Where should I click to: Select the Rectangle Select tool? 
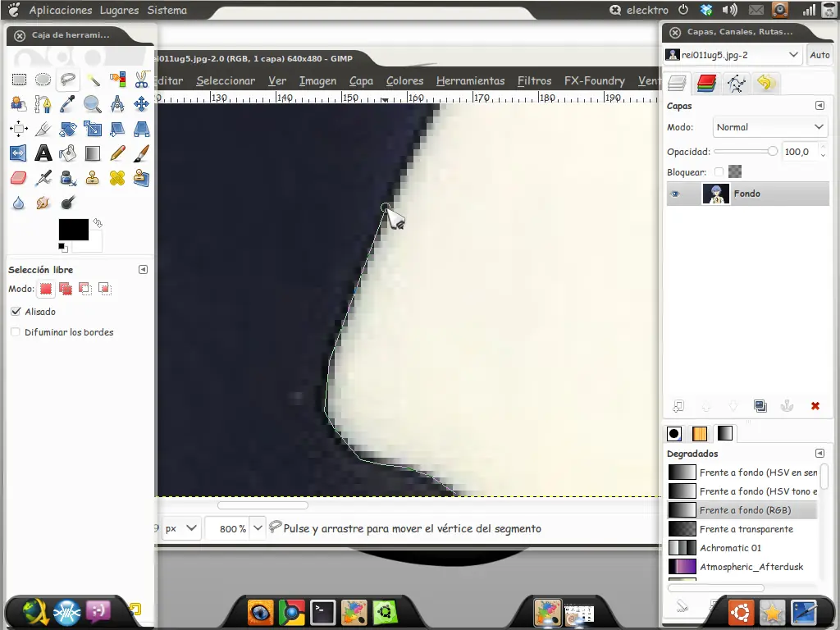(x=19, y=80)
